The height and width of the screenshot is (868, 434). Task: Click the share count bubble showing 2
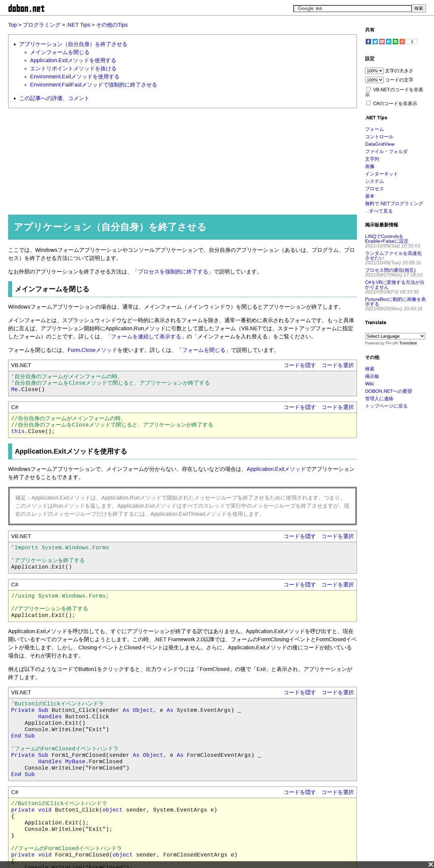pyautogui.click(x=412, y=42)
